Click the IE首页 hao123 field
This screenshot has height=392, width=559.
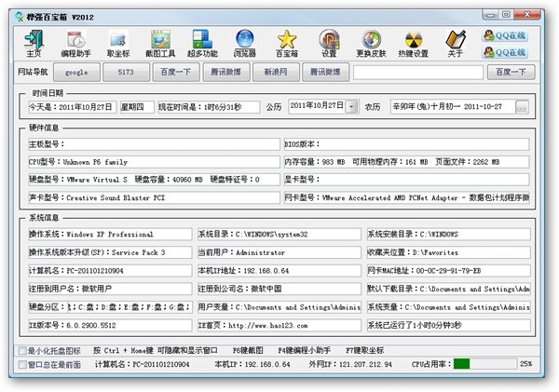pos(279,325)
